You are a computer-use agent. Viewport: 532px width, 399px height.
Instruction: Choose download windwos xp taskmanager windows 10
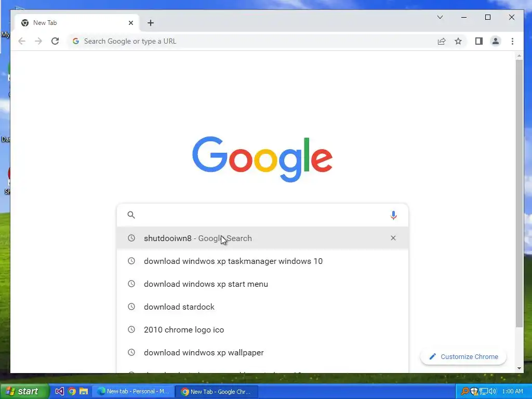pyautogui.click(x=262, y=261)
